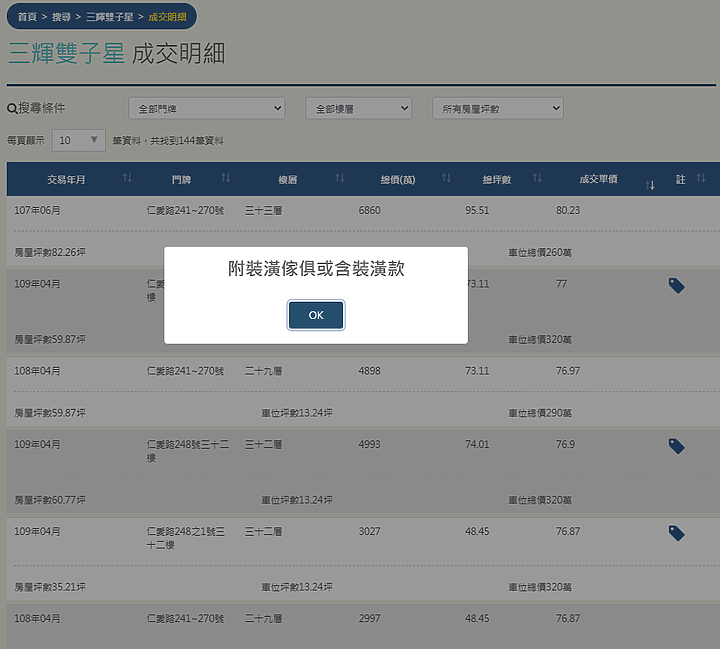Click 搜尋 breadcrumb link

pyautogui.click(x=61, y=17)
